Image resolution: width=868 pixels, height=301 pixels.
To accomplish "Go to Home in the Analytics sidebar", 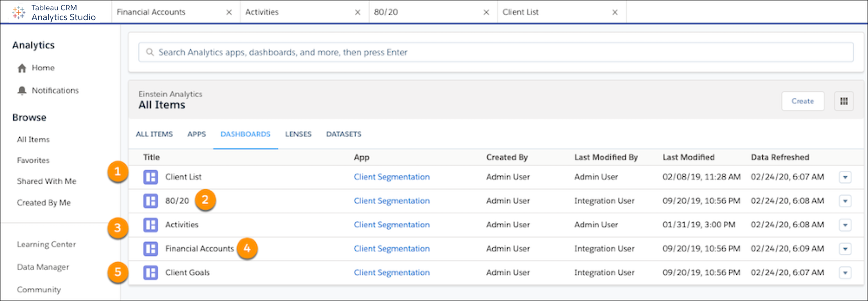I will click(x=43, y=68).
